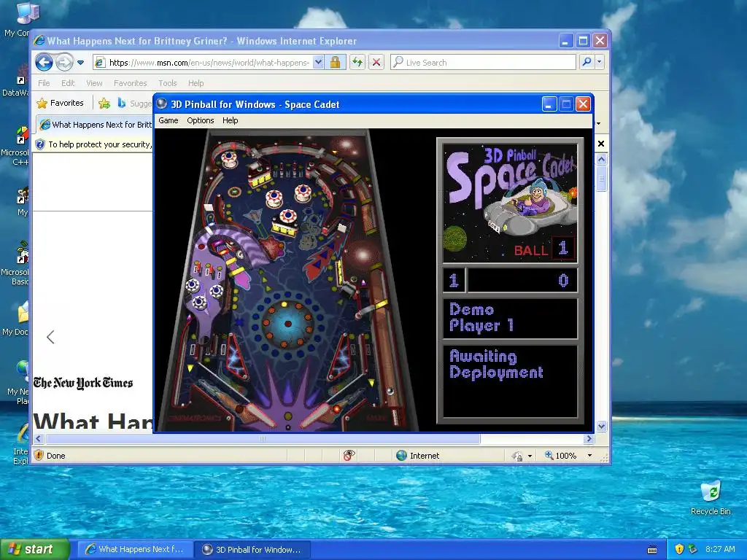Close the security information bar X
The image size is (747, 560).
click(601, 144)
